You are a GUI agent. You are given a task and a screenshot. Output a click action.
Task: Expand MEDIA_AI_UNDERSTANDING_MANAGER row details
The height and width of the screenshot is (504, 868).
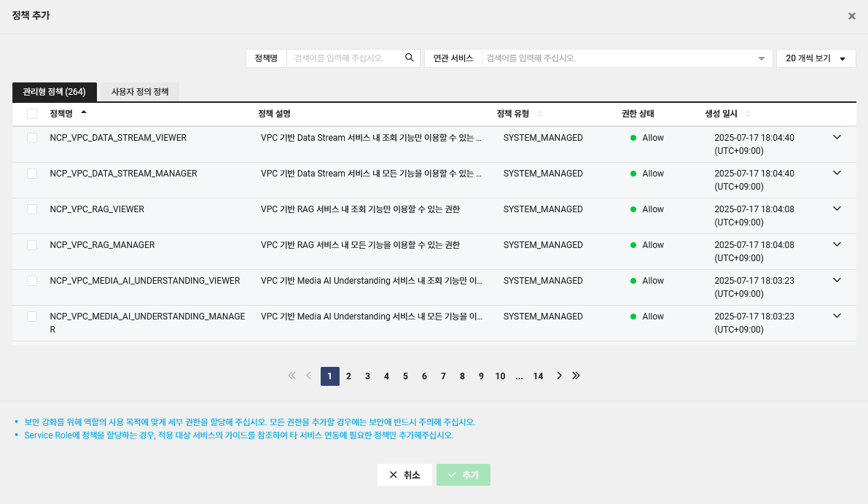point(837,316)
